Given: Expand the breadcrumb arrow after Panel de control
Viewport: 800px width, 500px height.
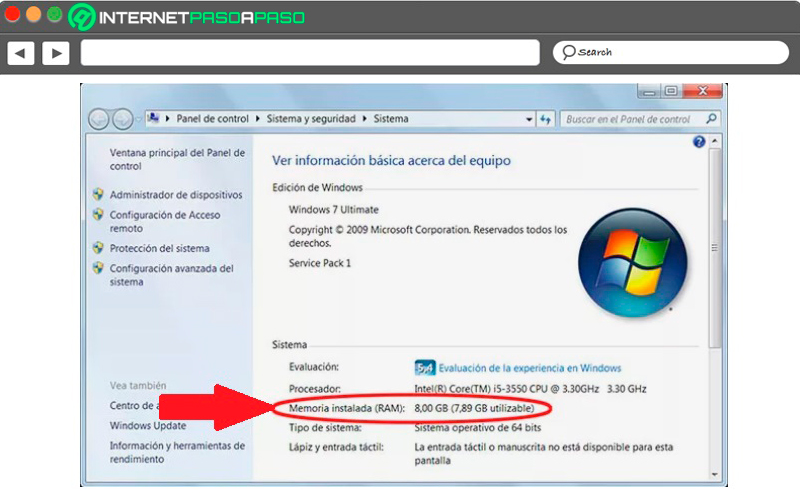Looking at the screenshot, I should [x=258, y=119].
